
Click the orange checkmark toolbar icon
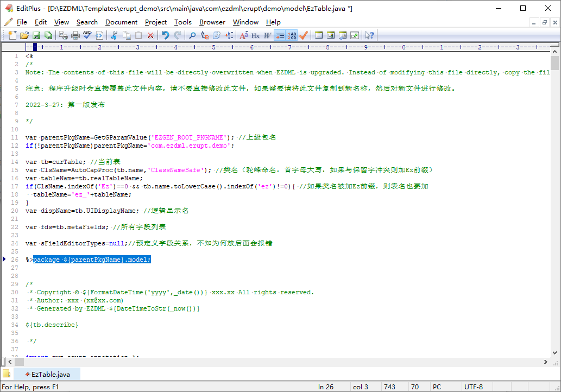[x=304, y=35]
